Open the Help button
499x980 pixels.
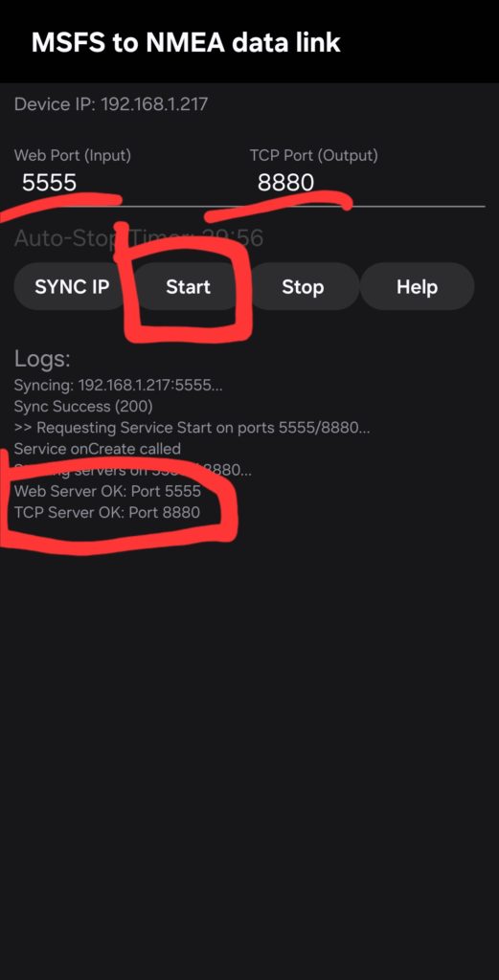pos(417,287)
